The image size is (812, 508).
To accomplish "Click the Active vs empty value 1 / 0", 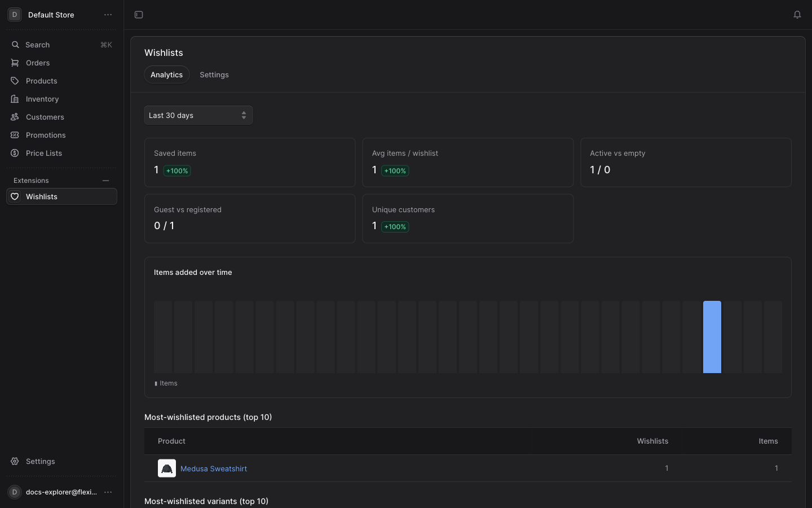I will click(600, 170).
